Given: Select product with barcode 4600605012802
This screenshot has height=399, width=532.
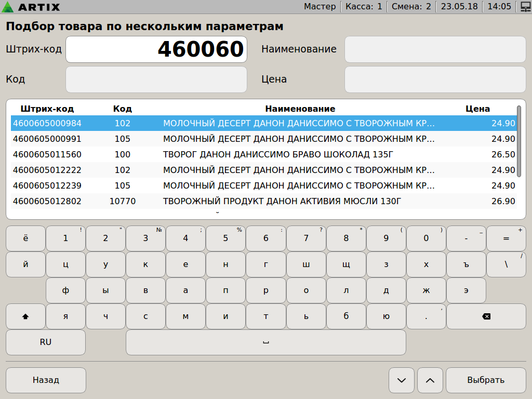Looking at the screenshot, I should click(x=47, y=201).
